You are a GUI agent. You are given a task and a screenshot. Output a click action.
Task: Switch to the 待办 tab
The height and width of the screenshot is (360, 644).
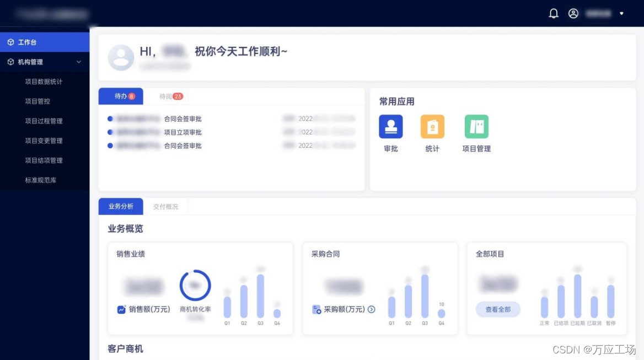[x=121, y=96]
